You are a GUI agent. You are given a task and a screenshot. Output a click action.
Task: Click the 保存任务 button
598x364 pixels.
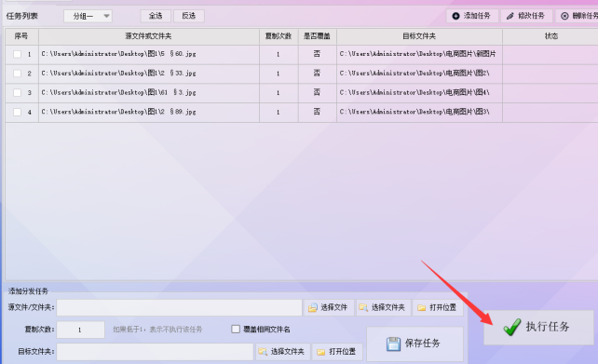coord(415,344)
